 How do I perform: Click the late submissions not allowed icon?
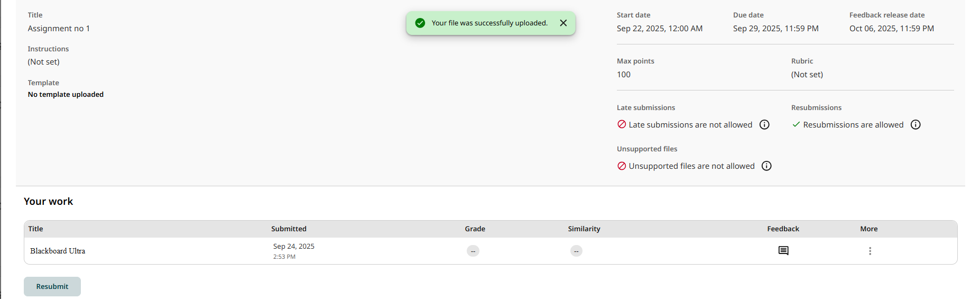tap(622, 125)
